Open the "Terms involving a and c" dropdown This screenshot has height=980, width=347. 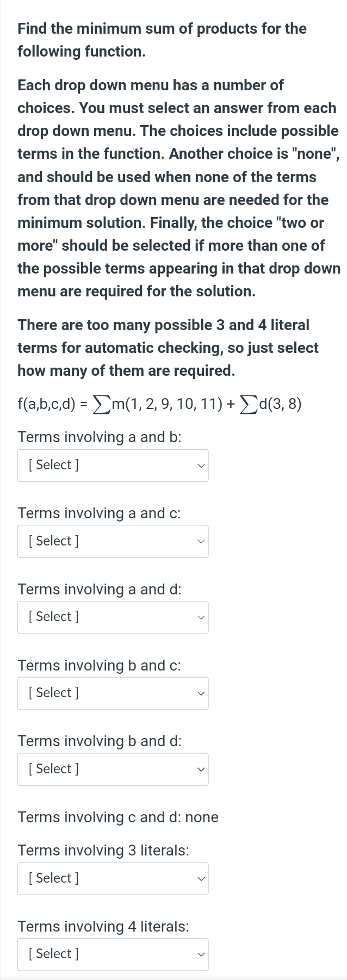point(113,542)
